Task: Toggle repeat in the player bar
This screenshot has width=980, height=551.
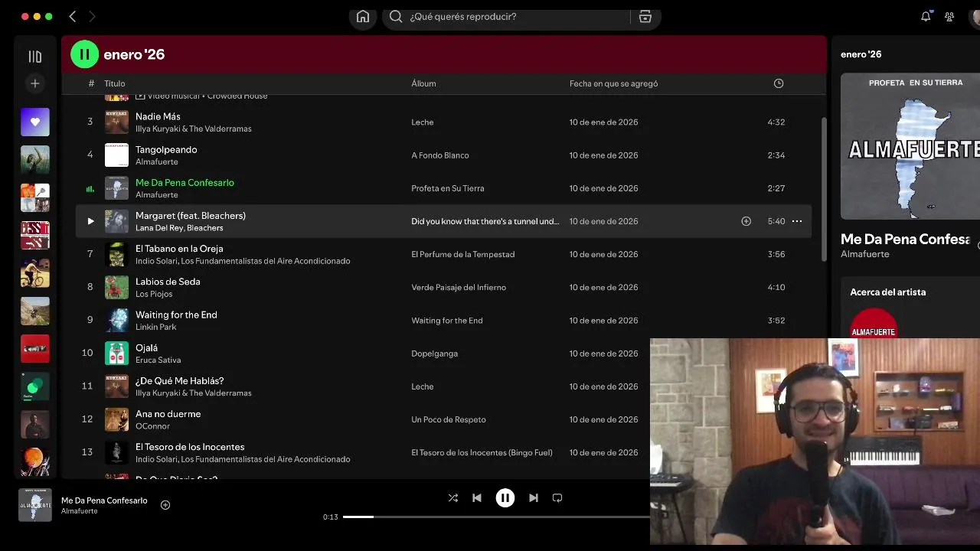Action: pyautogui.click(x=557, y=498)
